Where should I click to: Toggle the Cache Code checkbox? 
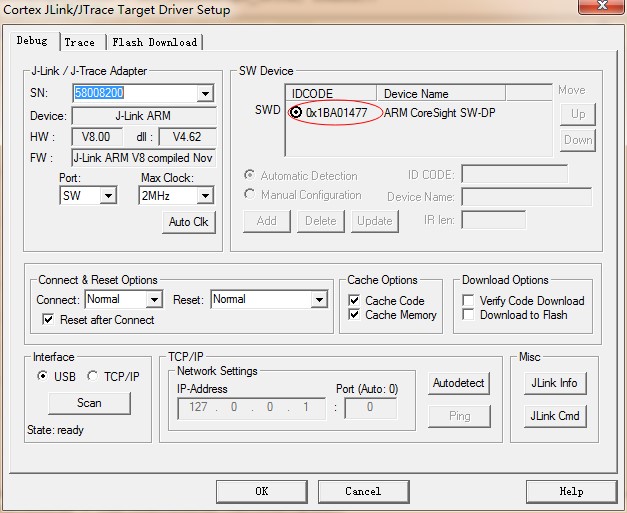point(354,300)
